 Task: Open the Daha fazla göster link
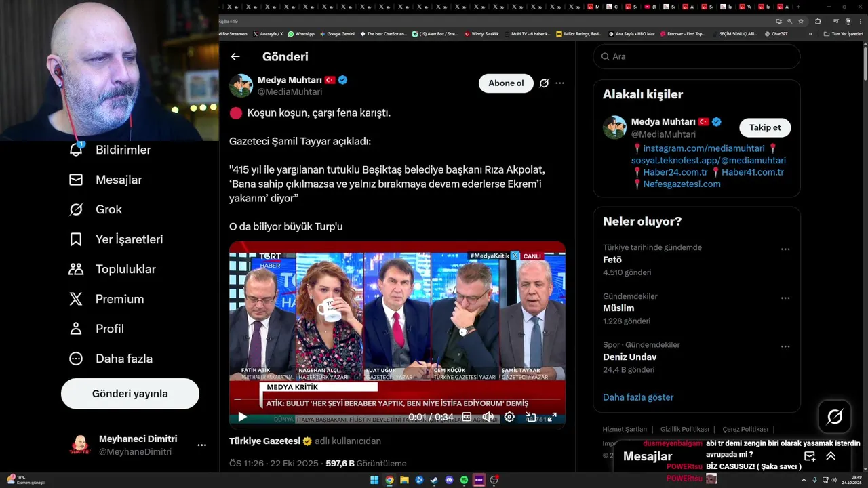tap(638, 397)
